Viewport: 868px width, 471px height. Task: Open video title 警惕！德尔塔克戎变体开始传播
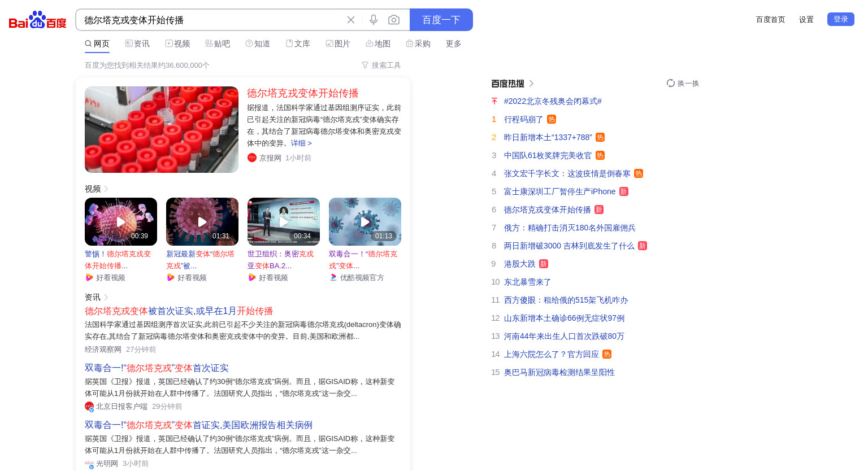click(x=118, y=260)
